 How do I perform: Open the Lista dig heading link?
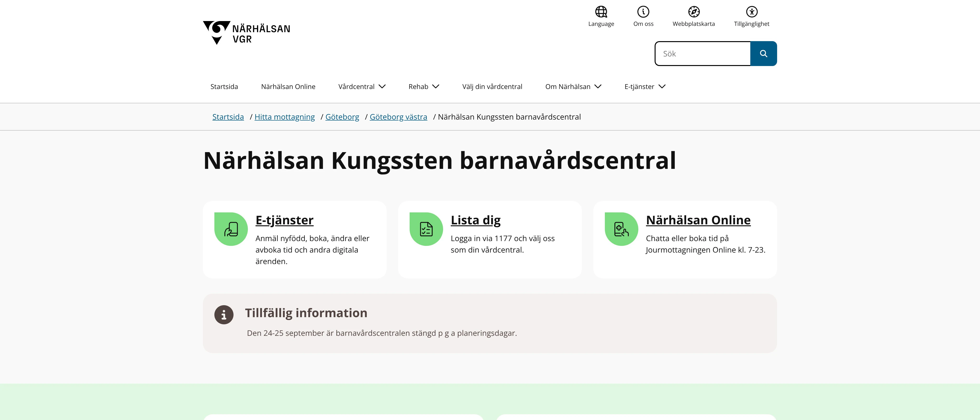pos(476,220)
